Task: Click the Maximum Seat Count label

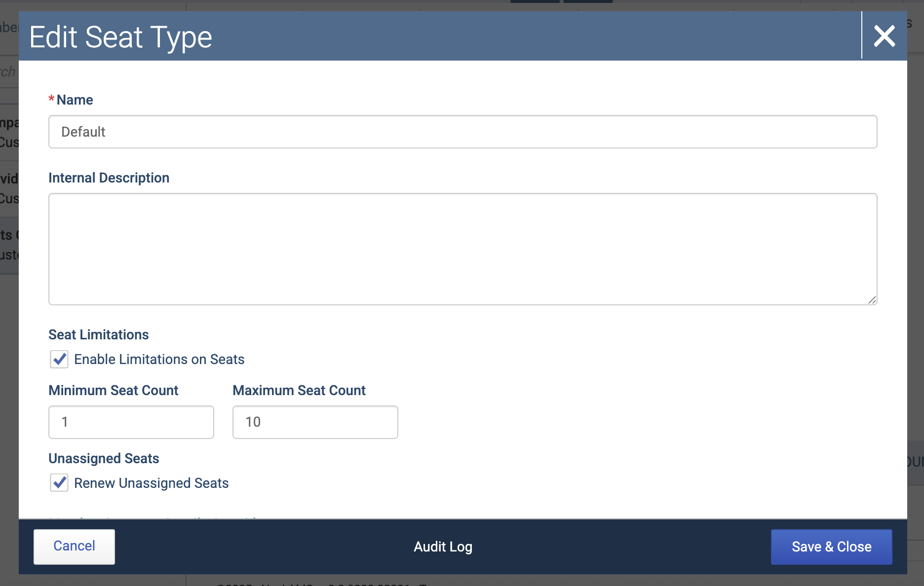Action: (x=299, y=390)
